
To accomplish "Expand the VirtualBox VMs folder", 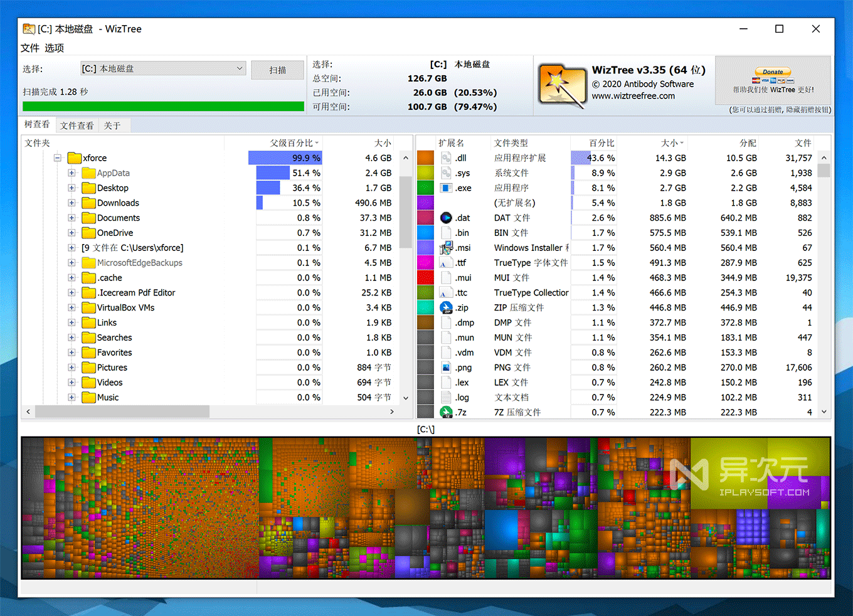I will coord(72,307).
